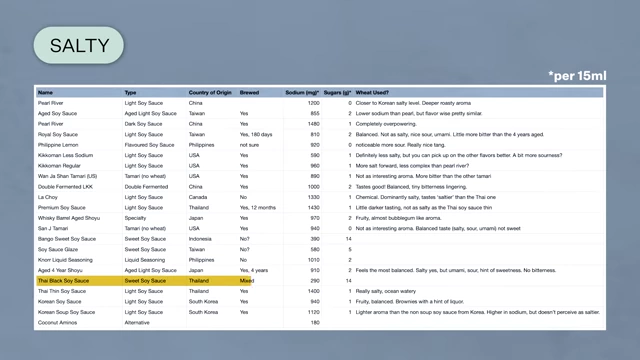This screenshot has height=360, width=640.
Task: Click the 'Royal Soy Sauce' name cell
Action: 58,134
